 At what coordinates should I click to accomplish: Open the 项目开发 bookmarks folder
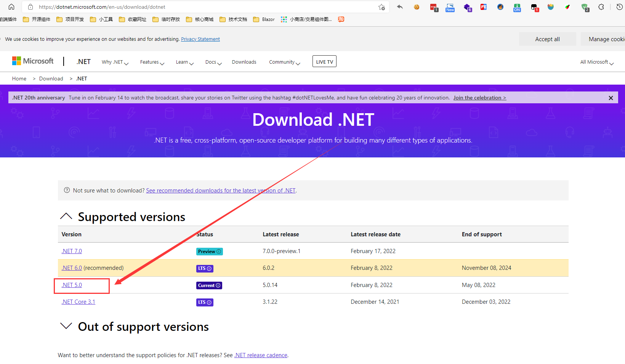(x=70, y=19)
